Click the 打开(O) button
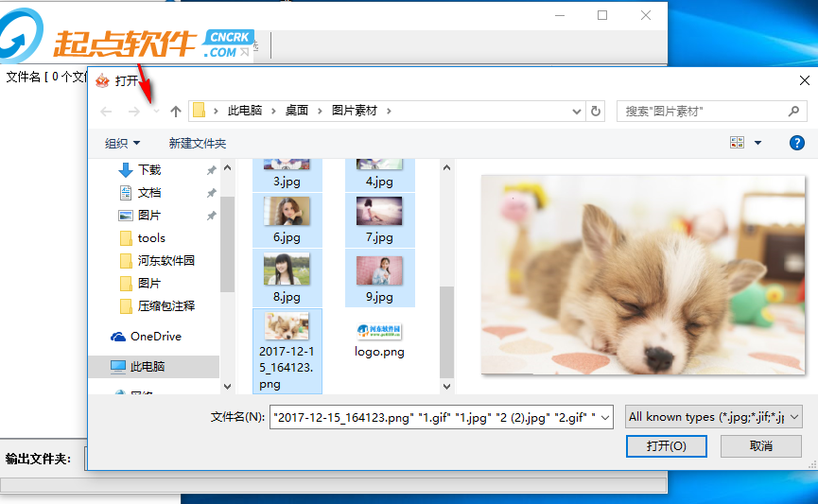The image size is (818, 504). point(666,446)
